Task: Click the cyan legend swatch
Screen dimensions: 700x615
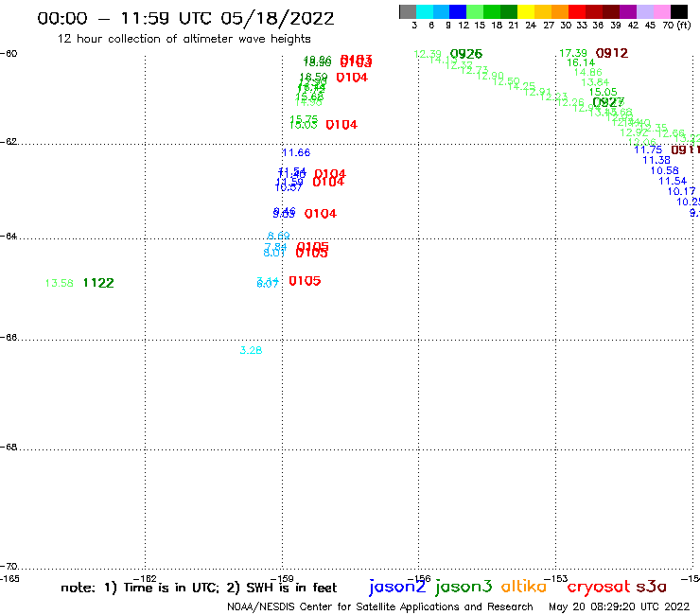Action: [425, 12]
